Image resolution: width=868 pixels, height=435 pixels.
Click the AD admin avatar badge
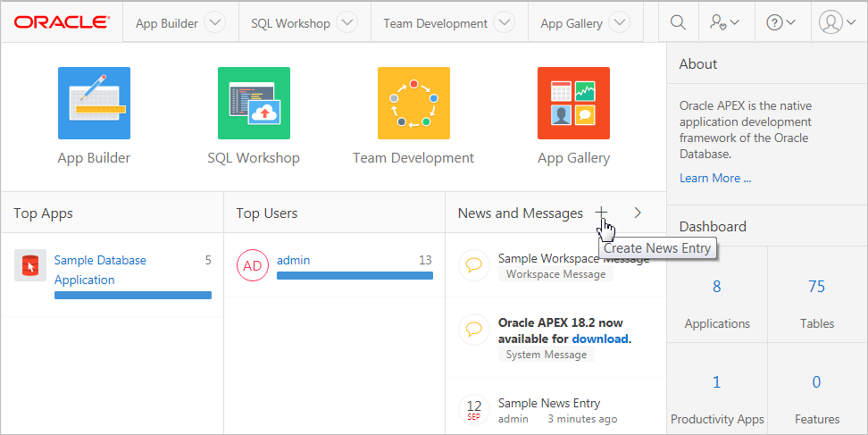tap(253, 265)
